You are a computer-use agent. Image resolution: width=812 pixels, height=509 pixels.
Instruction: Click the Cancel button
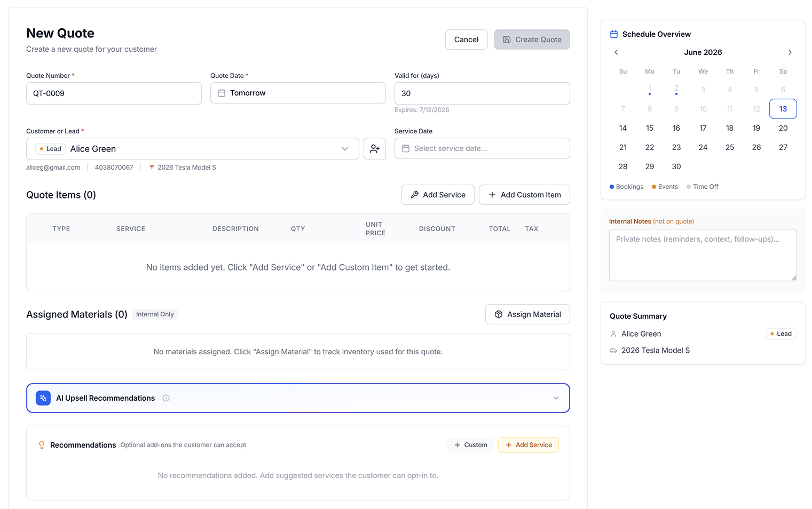click(466, 39)
